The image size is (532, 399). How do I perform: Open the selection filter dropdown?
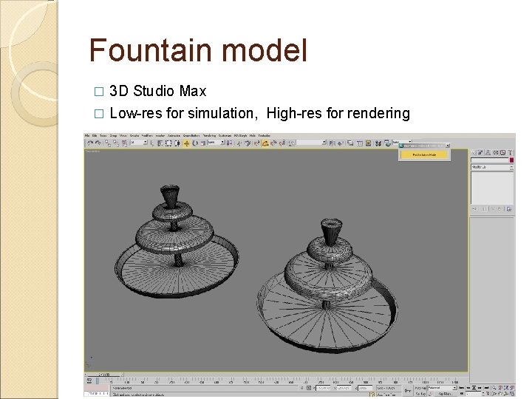point(139,143)
